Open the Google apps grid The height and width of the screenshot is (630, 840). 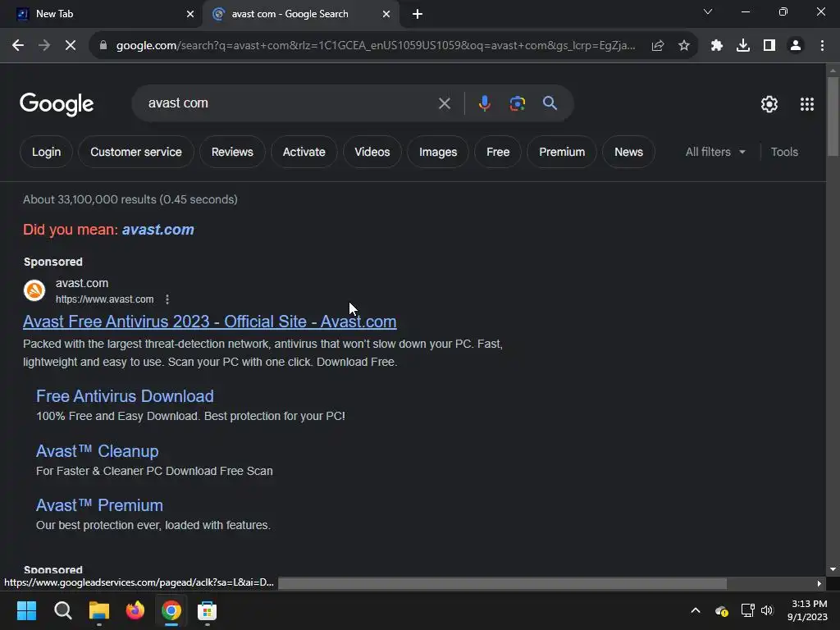pyautogui.click(x=807, y=104)
